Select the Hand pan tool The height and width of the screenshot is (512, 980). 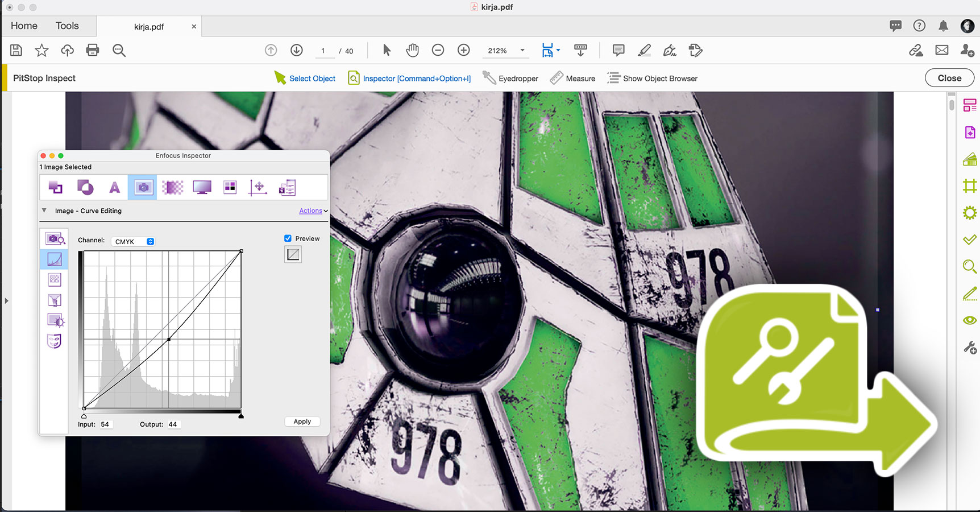tap(412, 51)
